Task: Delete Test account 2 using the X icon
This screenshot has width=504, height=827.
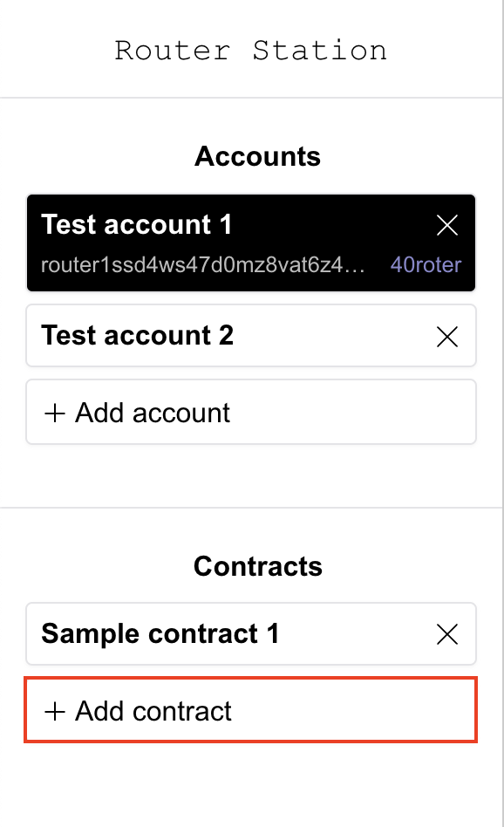Action: [x=447, y=337]
